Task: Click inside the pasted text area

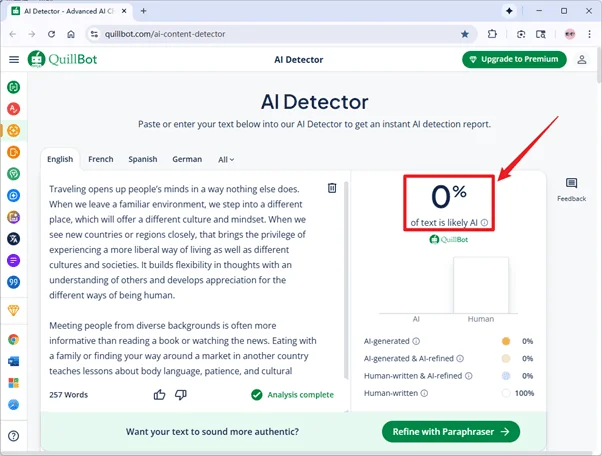Action: tap(183, 280)
